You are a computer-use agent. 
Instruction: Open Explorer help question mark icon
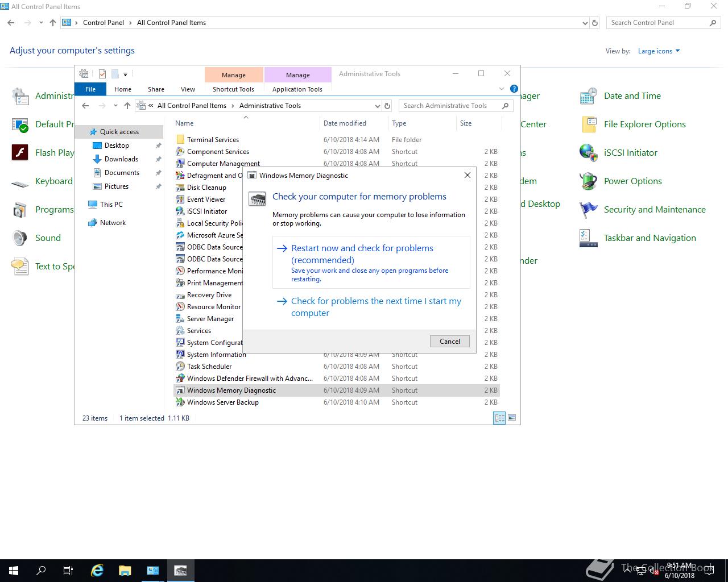tap(514, 89)
